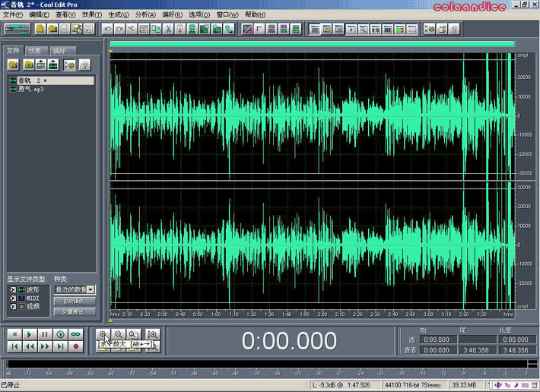Switch to multitrack view using top-left button
540x392 pixels.
16,30
